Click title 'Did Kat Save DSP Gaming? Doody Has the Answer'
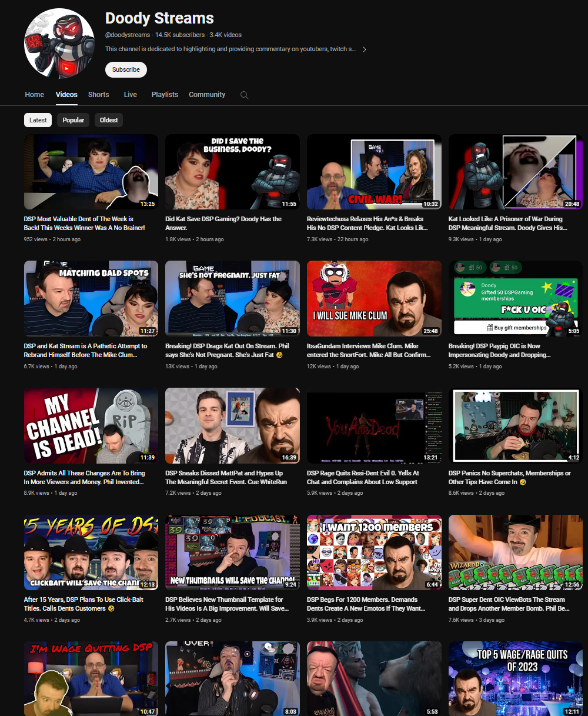This screenshot has width=588, height=716. click(x=223, y=224)
